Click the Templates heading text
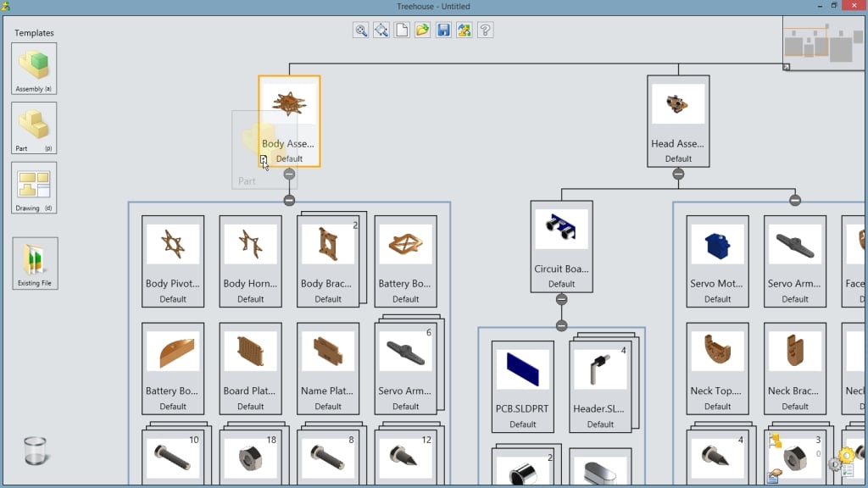 [x=34, y=33]
